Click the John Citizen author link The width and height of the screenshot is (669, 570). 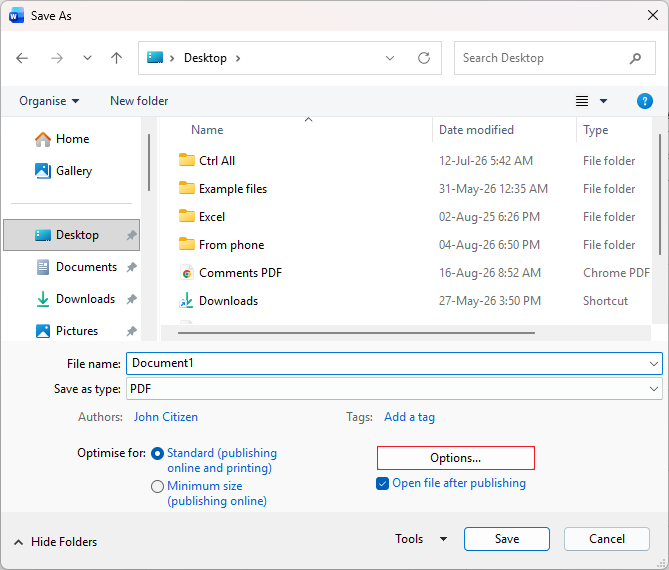click(x=166, y=417)
